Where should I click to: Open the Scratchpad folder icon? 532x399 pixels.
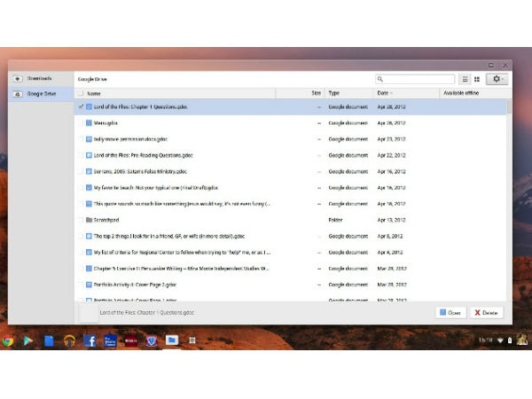[x=89, y=219]
